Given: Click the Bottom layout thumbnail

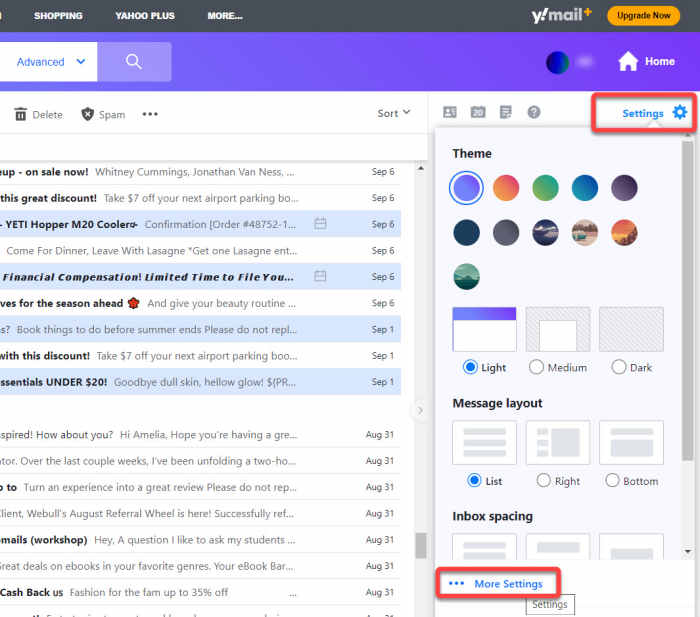Looking at the screenshot, I should point(631,442).
